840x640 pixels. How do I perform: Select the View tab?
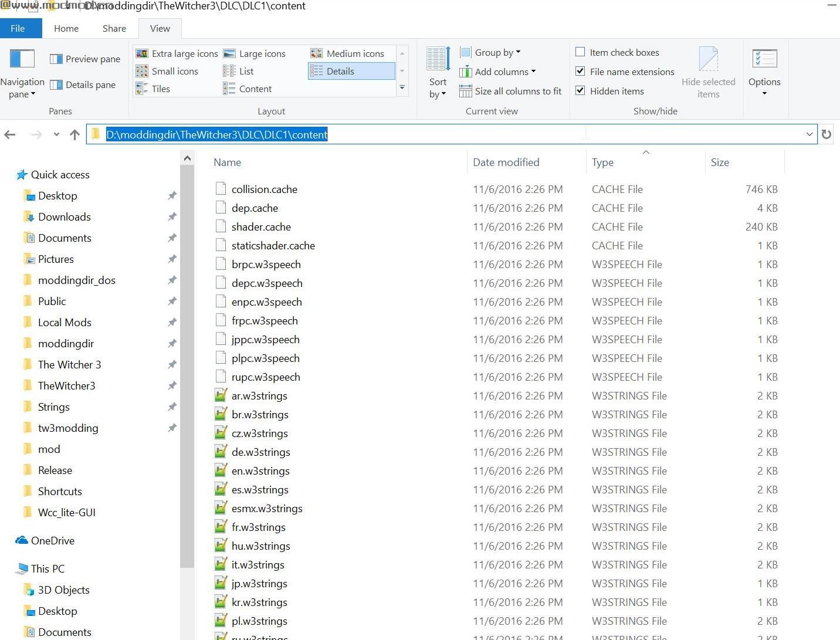pyautogui.click(x=160, y=28)
